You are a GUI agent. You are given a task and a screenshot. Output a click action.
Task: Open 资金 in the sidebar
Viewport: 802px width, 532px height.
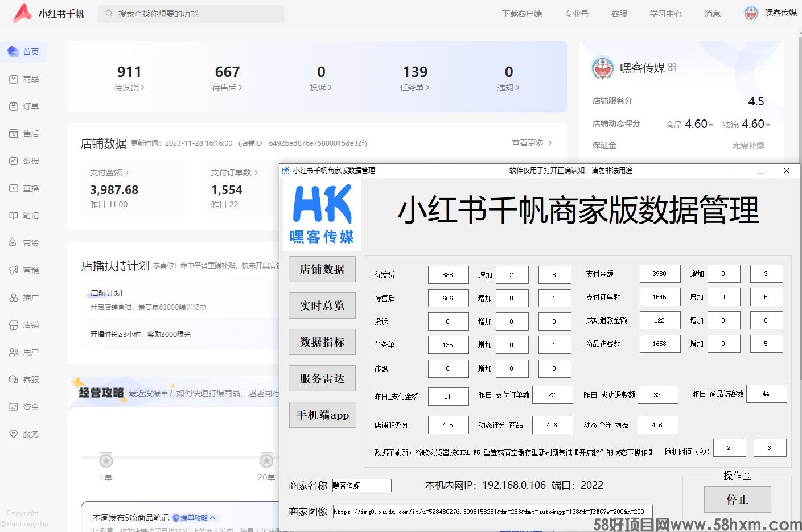tap(23, 407)
